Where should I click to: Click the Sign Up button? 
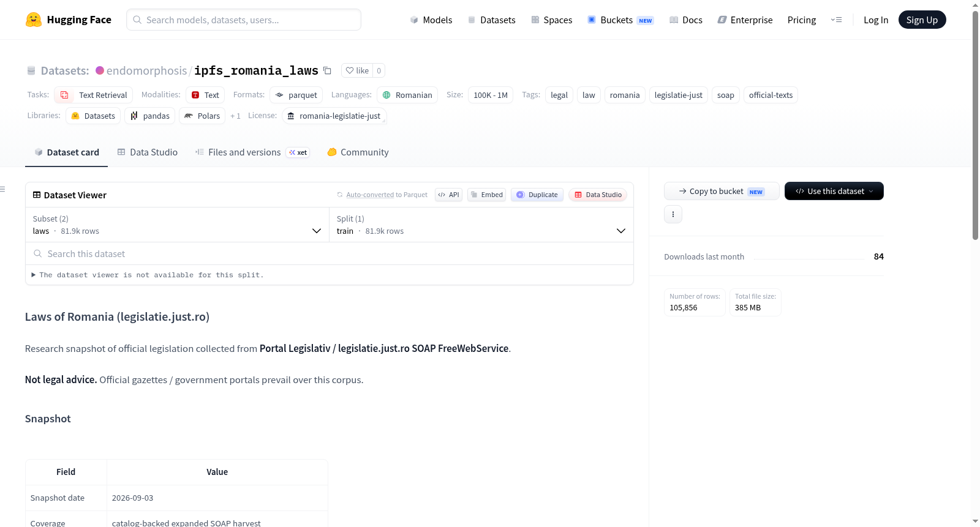coord(922,20)
